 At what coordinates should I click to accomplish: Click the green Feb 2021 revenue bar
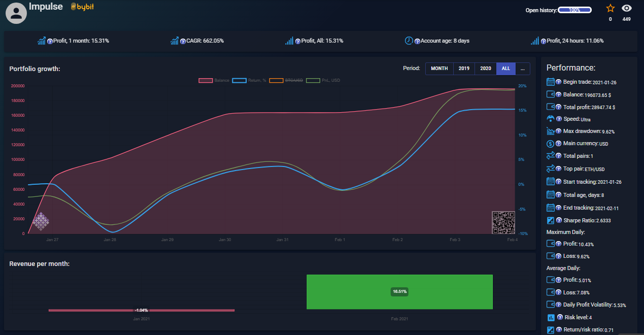point(399,292)
